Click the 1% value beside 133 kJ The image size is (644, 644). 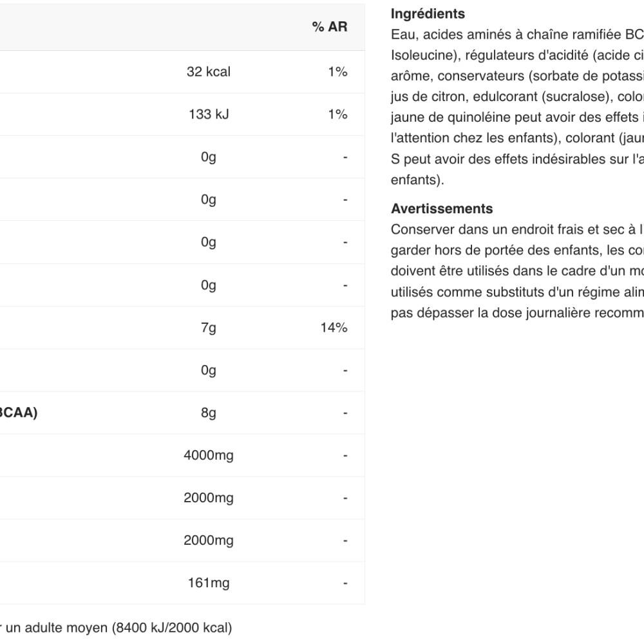337,114
